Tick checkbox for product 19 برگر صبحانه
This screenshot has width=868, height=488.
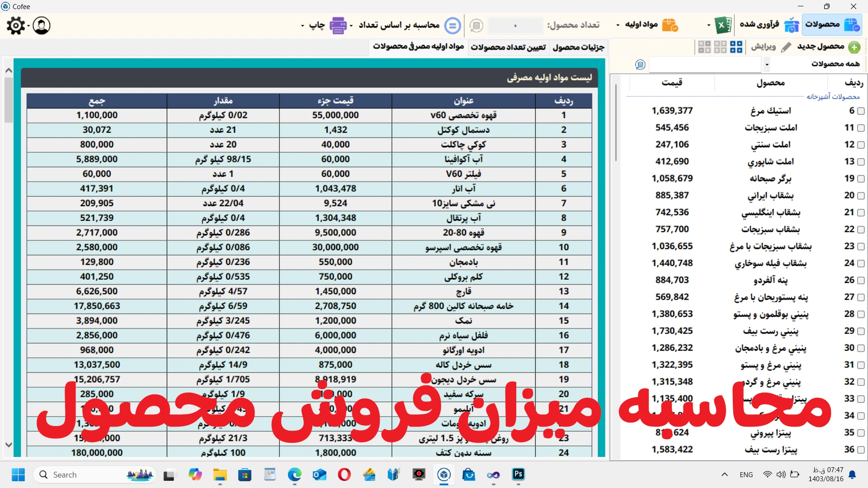point(861,179)
